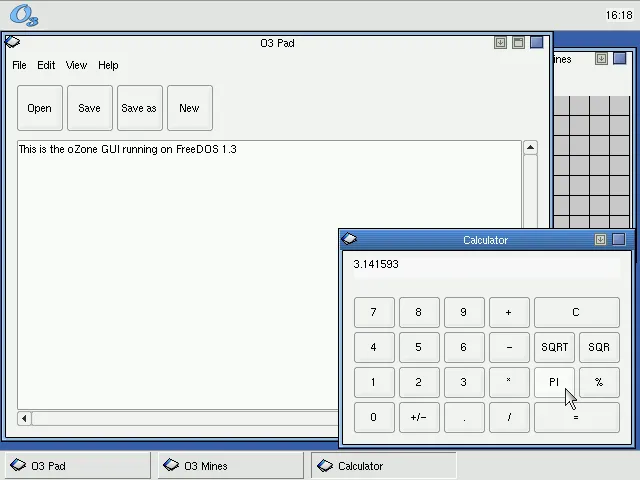Insert pi with the PI button
The image size is (640, 480).
(554, 382)
